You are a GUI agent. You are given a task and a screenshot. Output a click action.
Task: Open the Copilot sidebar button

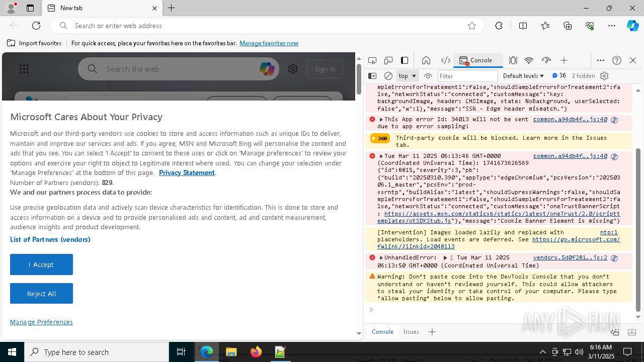click(632, 26)
